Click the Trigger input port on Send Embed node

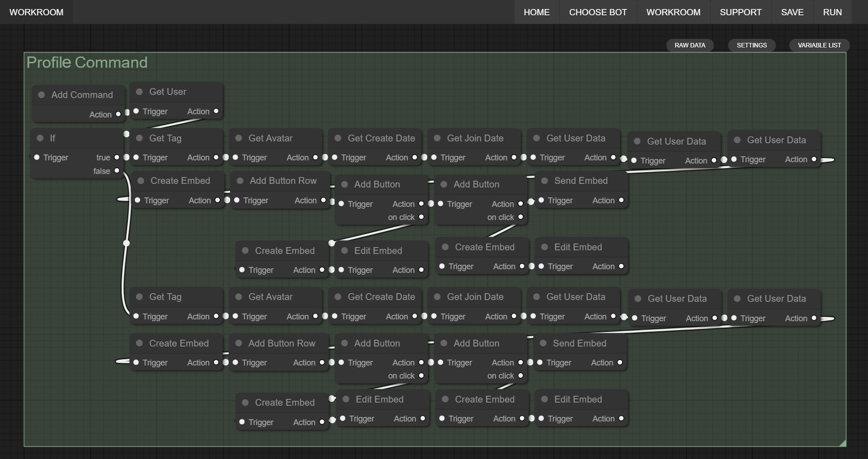pos(542,201)
